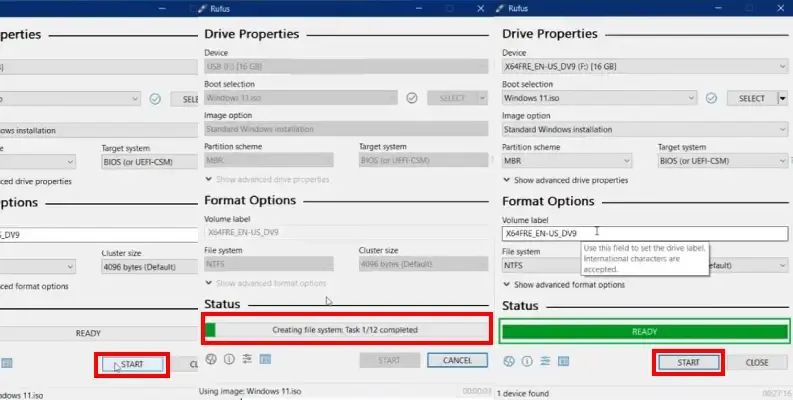The height and width of the screenshot is (400, 793).
Task: Open disabled Cluster size dropdown in middle window
Action: [x=423, y=264]
